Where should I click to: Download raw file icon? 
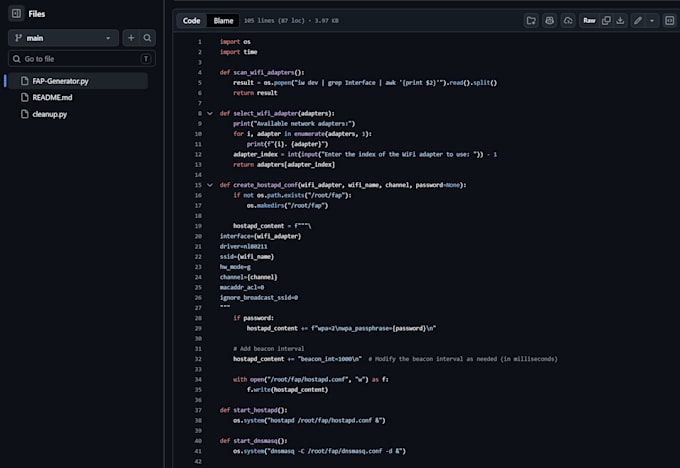coord(621,20)
